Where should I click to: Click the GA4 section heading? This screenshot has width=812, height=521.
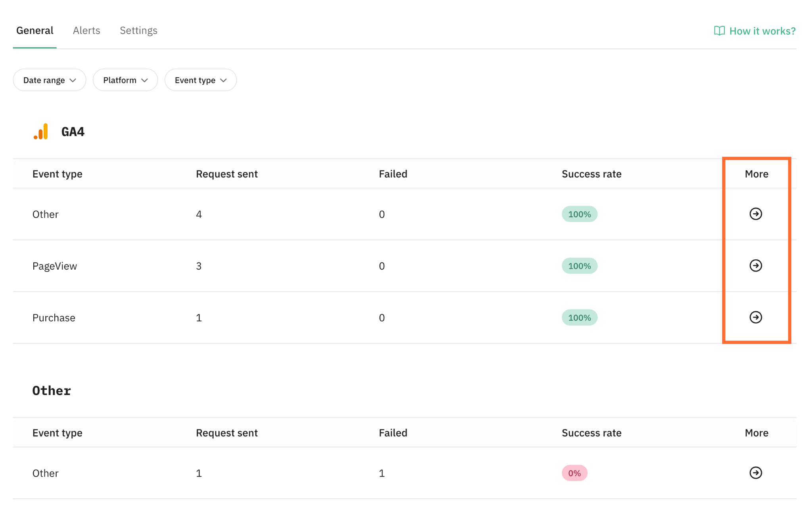click(x=73, y=132)
